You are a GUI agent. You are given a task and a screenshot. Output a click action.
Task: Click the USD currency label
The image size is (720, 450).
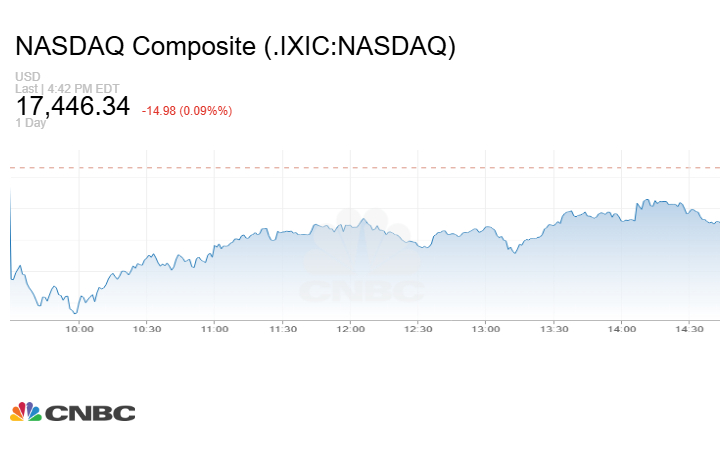click(x=27, y=77)
